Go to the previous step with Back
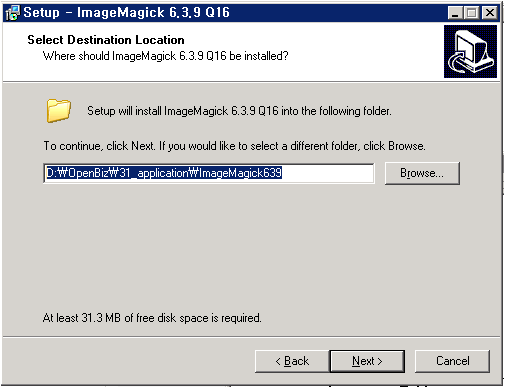The height and width of the screenshot is (388, 505). coord(292,361)
